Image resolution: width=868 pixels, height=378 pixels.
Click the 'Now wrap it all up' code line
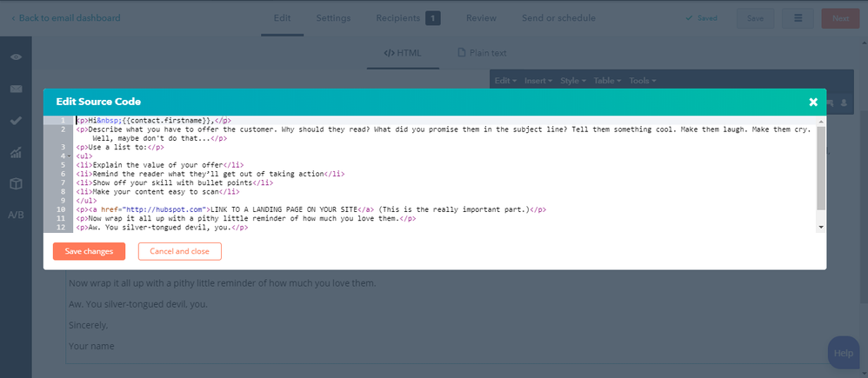click(246, 218)
